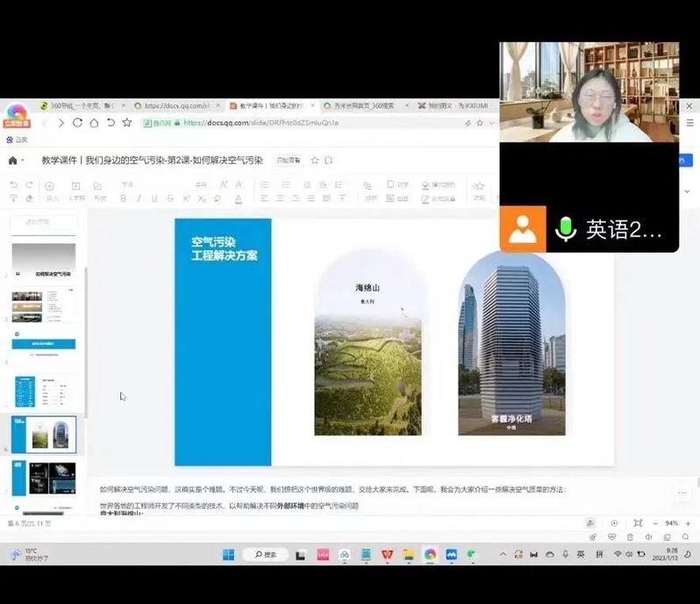Select the dark slide thumbnail below current slide

(44, 478)
